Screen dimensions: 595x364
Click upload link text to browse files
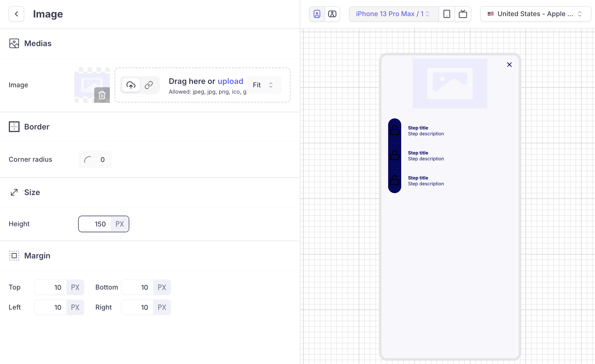230,81
